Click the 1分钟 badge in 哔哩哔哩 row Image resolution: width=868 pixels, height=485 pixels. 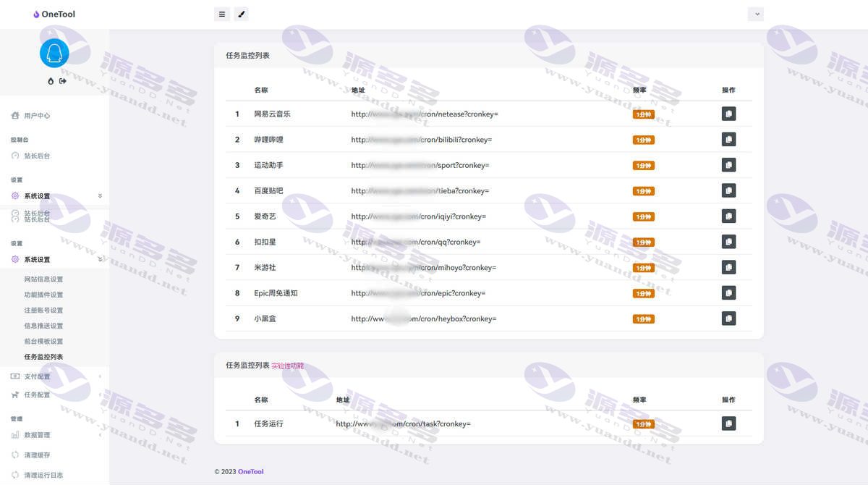pos(643,140)
